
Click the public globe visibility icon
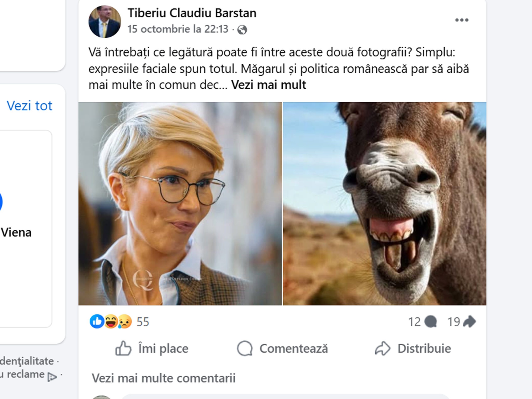click(x=242, y=30)
